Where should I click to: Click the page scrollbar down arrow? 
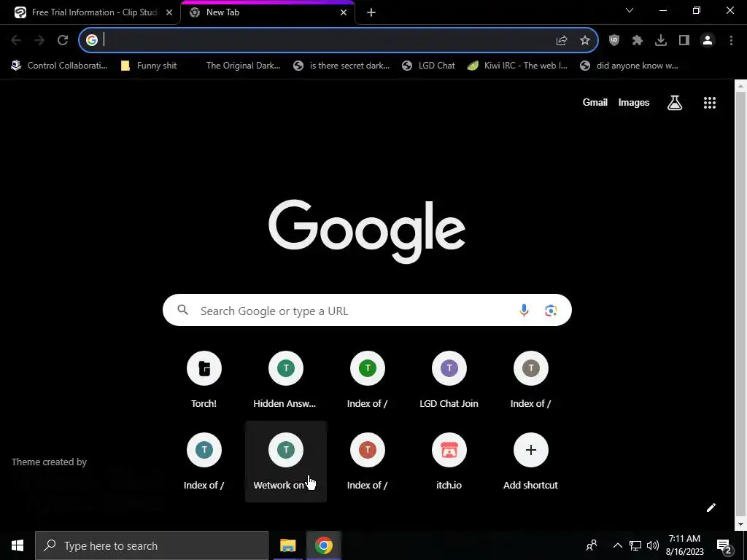pyautogui.click(x=740, y=524)
